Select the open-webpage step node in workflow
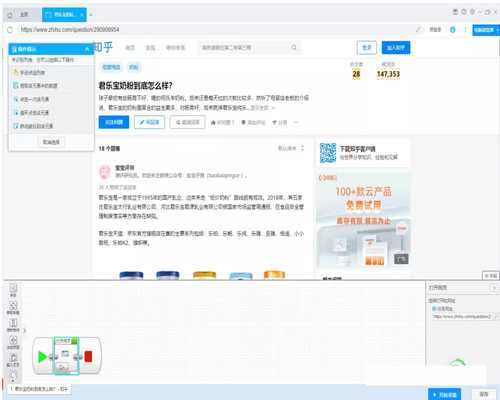 (x=66, y=355)
